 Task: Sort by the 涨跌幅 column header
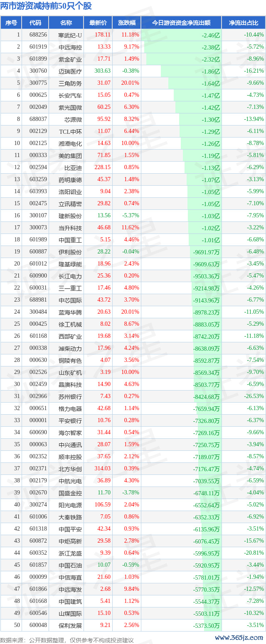(x=126, y=23)
